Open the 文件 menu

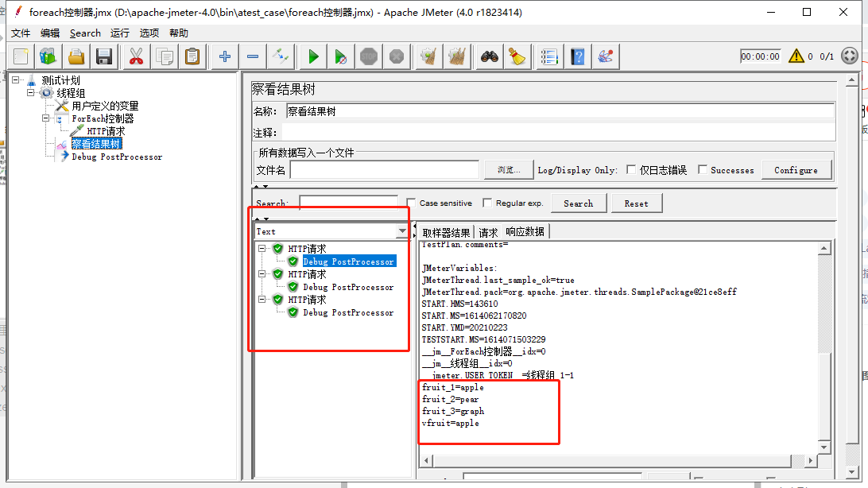21,33
